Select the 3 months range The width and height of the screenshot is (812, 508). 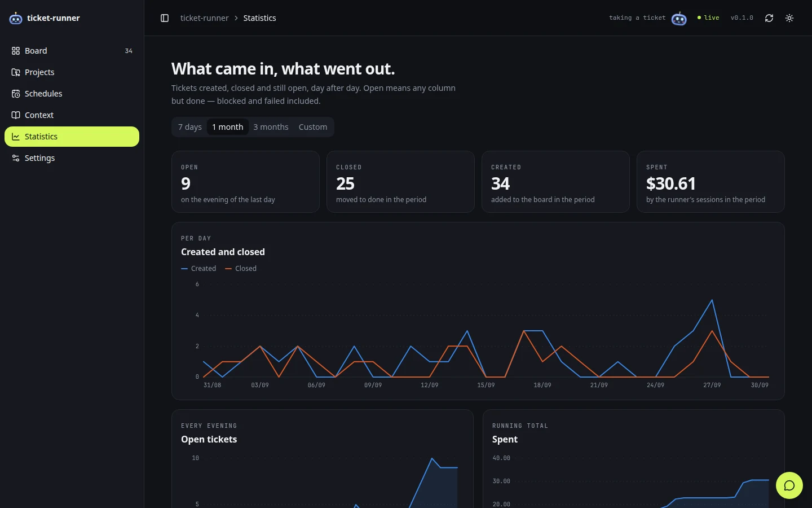coord(271,127)
